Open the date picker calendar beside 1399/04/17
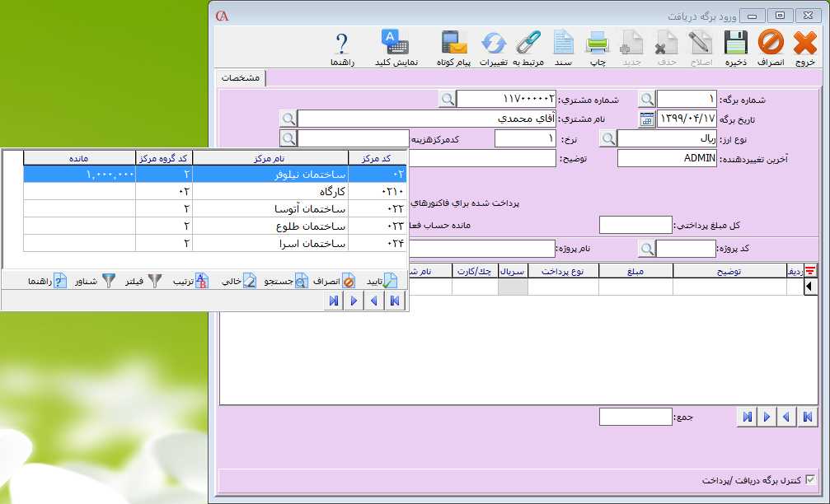Viewport: 830px width, 504px height. pyautogui.click(x=647, y=119)
